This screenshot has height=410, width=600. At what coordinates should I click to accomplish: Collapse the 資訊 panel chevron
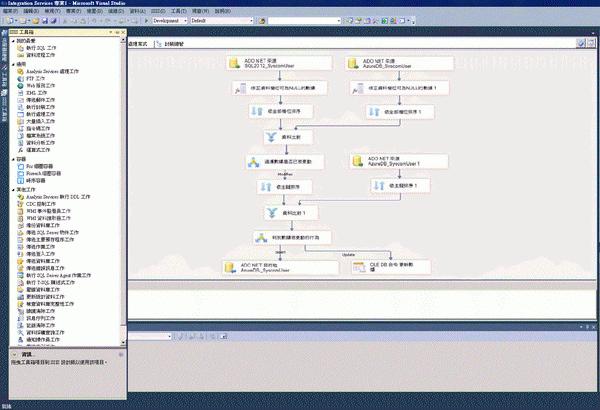coord(15,354)
